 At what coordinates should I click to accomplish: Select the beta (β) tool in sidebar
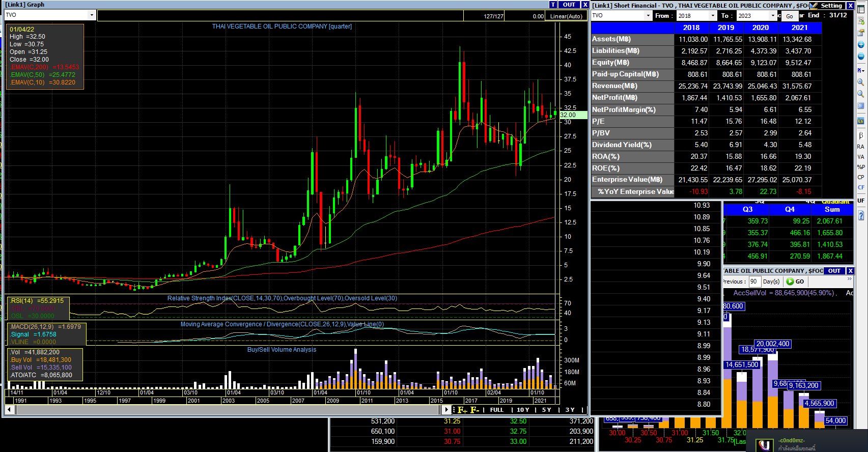coord(861,135)
